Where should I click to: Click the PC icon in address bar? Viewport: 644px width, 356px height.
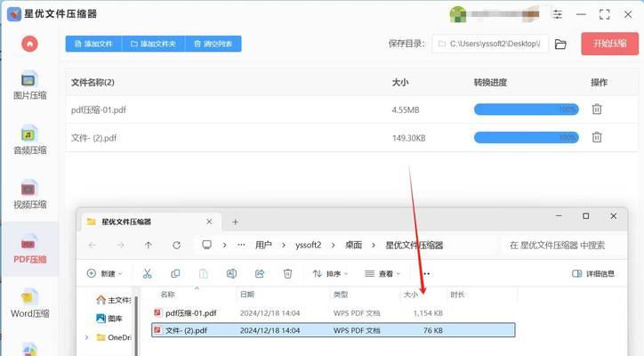point(206,245)
